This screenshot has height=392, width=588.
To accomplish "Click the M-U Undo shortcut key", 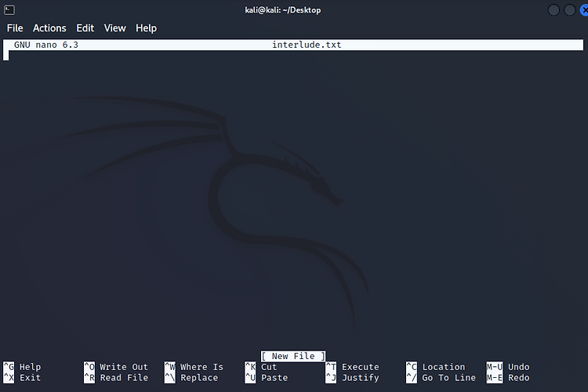I will pyautogui.click(x=495, y=367).
